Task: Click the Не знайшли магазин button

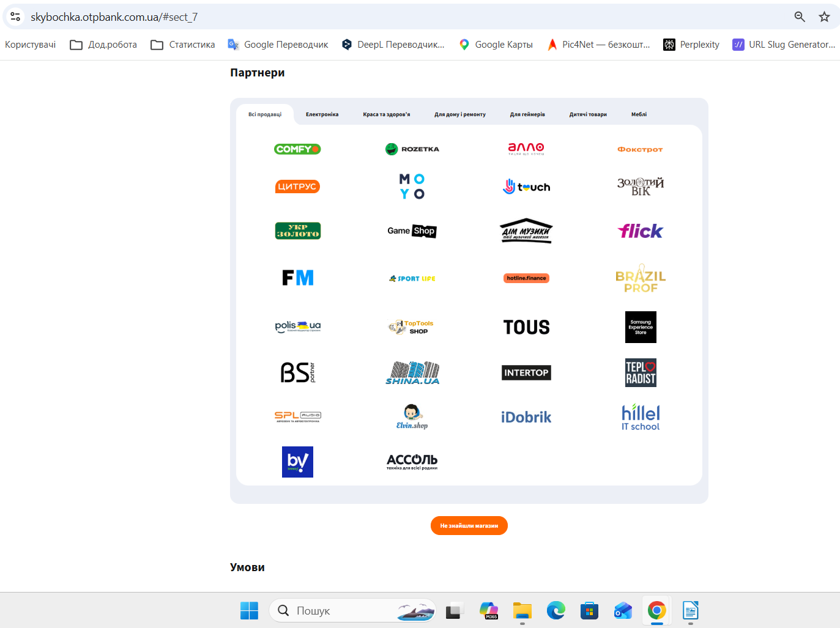Action: [469, 526]
